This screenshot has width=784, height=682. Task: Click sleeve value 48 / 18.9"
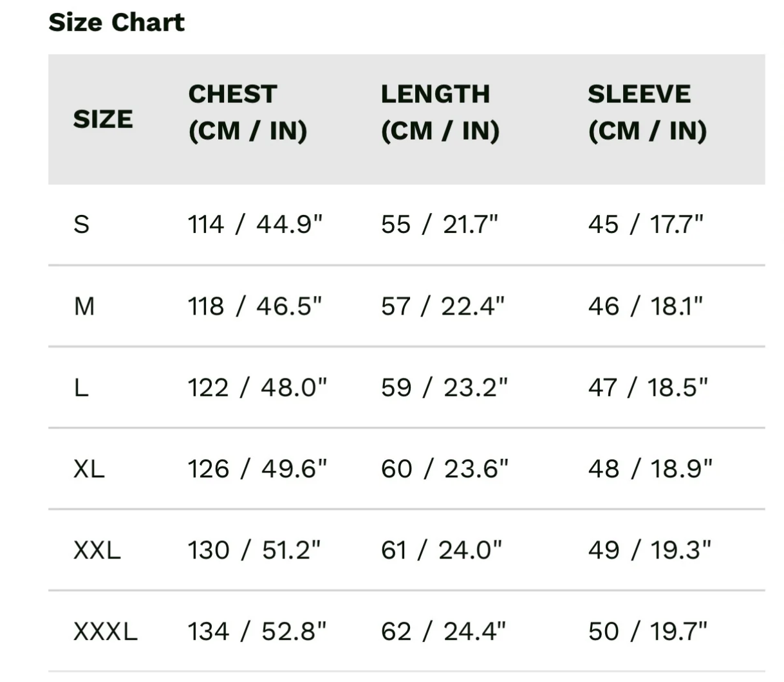coord(650,469)
